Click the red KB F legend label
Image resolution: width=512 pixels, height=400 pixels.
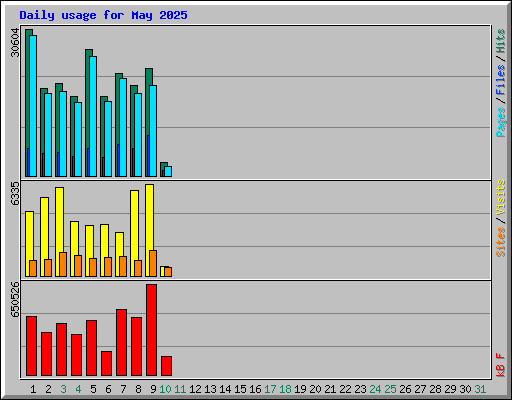(x=500, y=365)
